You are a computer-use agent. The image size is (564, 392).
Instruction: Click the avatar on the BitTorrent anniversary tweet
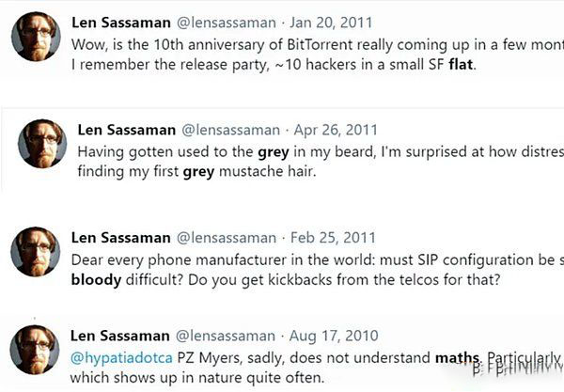point(36,39)
